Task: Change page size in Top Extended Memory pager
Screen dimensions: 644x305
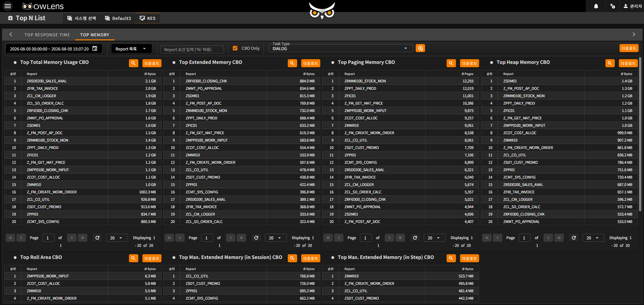Action: [x=275, y=238]
